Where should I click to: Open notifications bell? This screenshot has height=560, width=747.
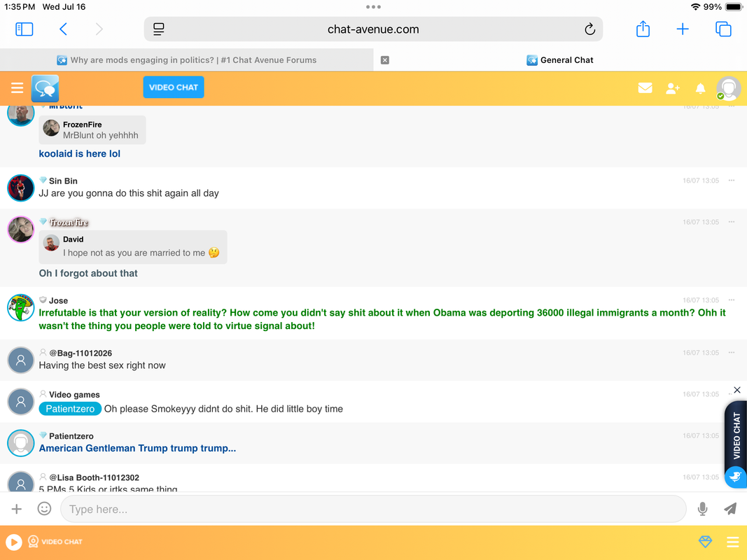[700, 88]
